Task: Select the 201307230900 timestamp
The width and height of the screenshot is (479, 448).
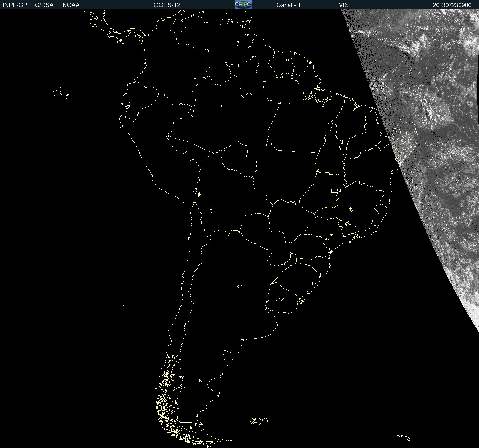Action: click(x=452, y=5)
